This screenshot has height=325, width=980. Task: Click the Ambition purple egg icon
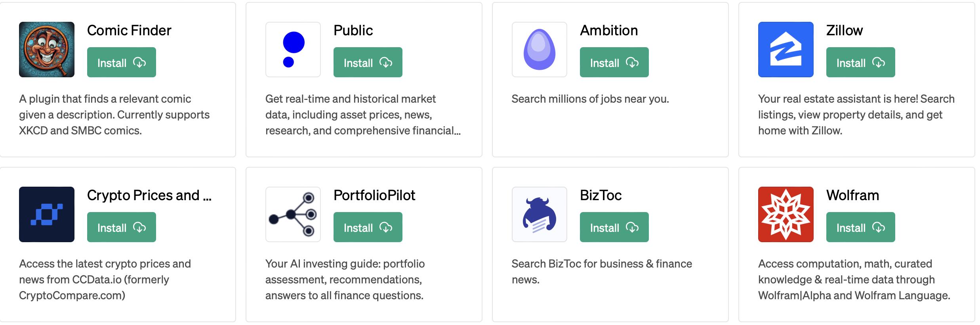540,50
